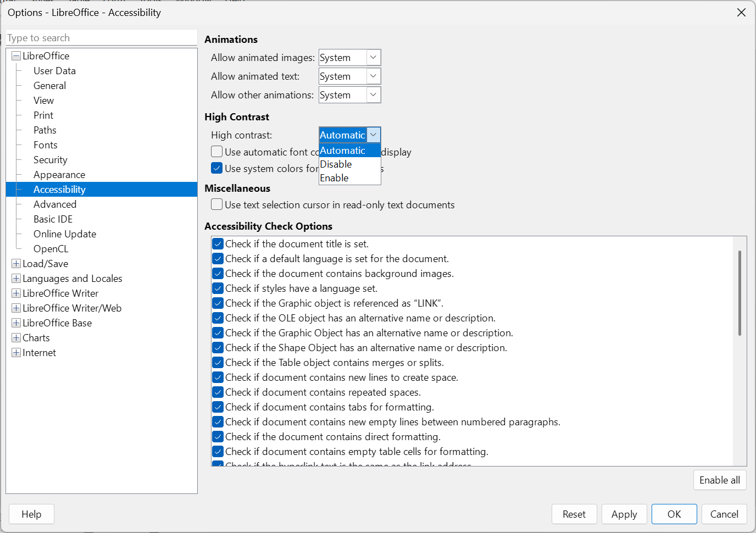Click the Type to search field
The height and width of the screenshot is (533, 756).
click(x=102, y=38)
